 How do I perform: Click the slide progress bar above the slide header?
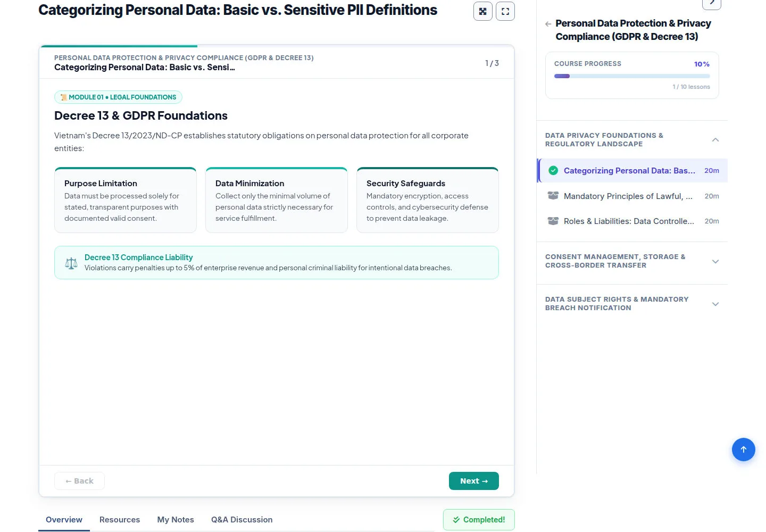[277, 46]
